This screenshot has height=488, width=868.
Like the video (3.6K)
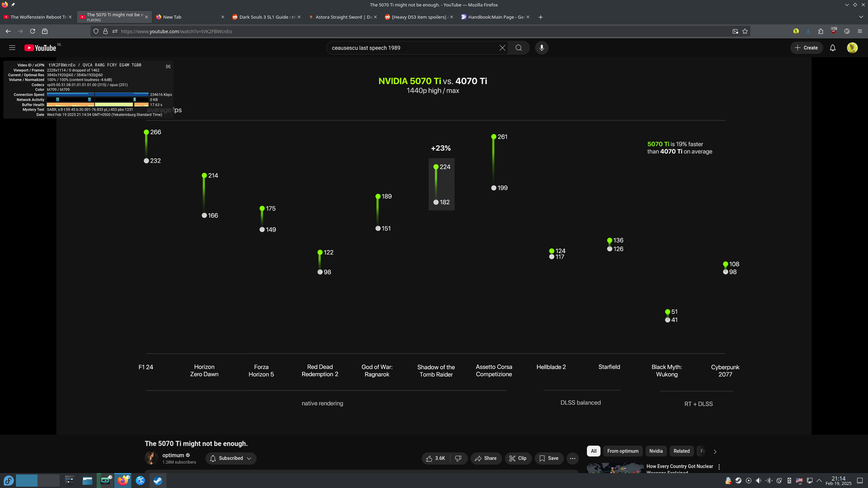(x=436, y=458)
